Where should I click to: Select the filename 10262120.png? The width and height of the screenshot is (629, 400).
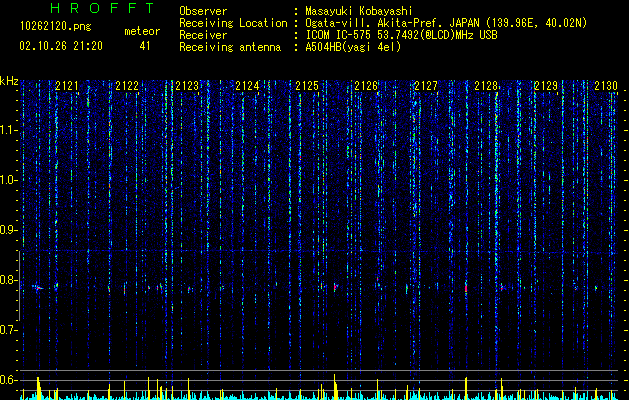(56, 27)
